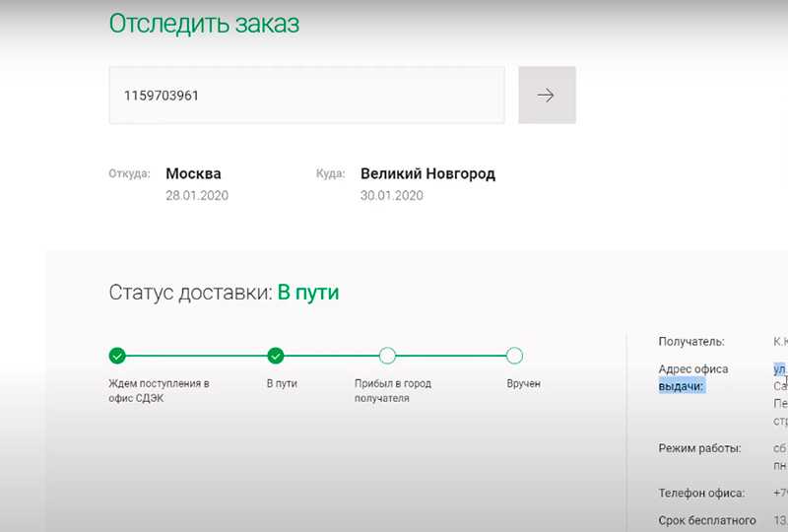Screen dimensions: 788x532
Task: Click the origin city 'Москва'
Action: (193, 173)
